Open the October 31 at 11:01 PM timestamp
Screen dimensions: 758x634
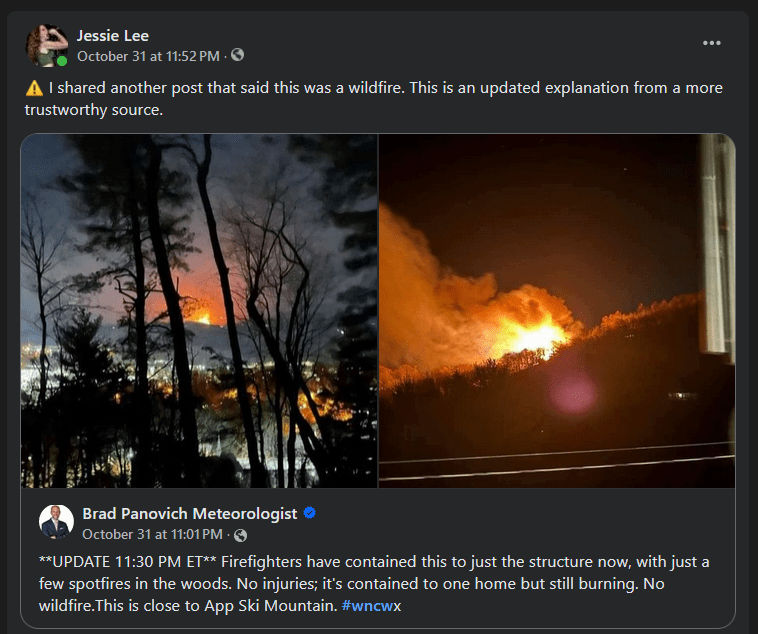point(152,534)
